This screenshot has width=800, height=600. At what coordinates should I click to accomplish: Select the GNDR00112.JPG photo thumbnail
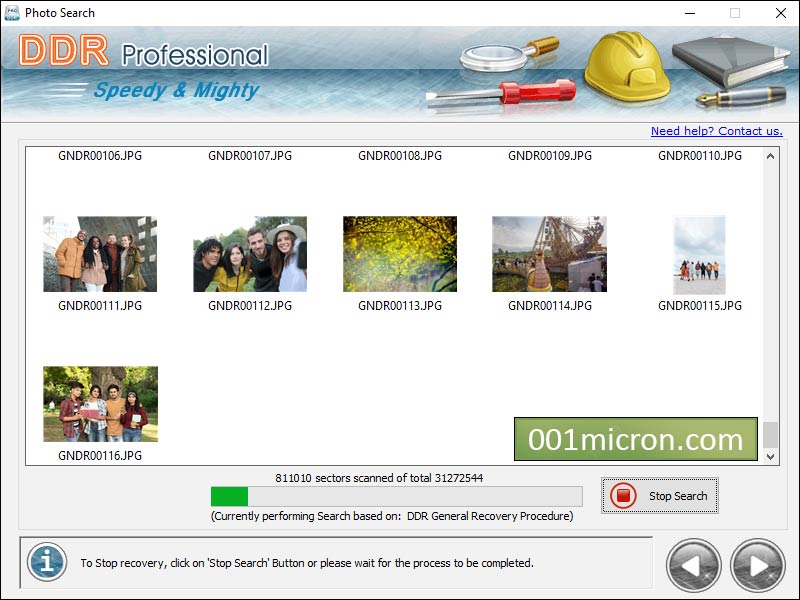[250, 254]
